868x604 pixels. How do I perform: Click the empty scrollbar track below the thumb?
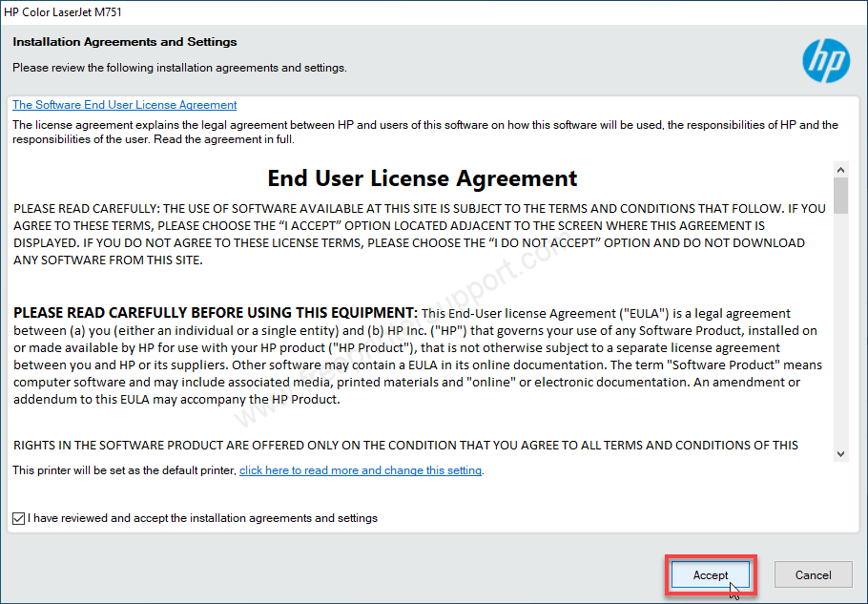840,334
